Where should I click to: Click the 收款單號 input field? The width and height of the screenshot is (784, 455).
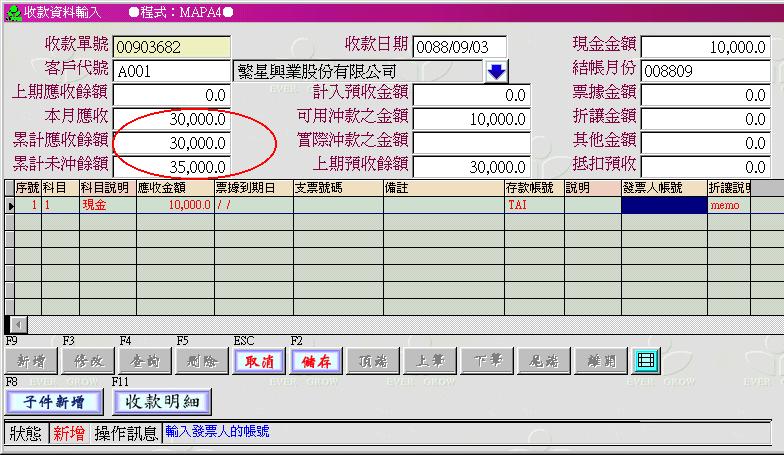point(171,47)
